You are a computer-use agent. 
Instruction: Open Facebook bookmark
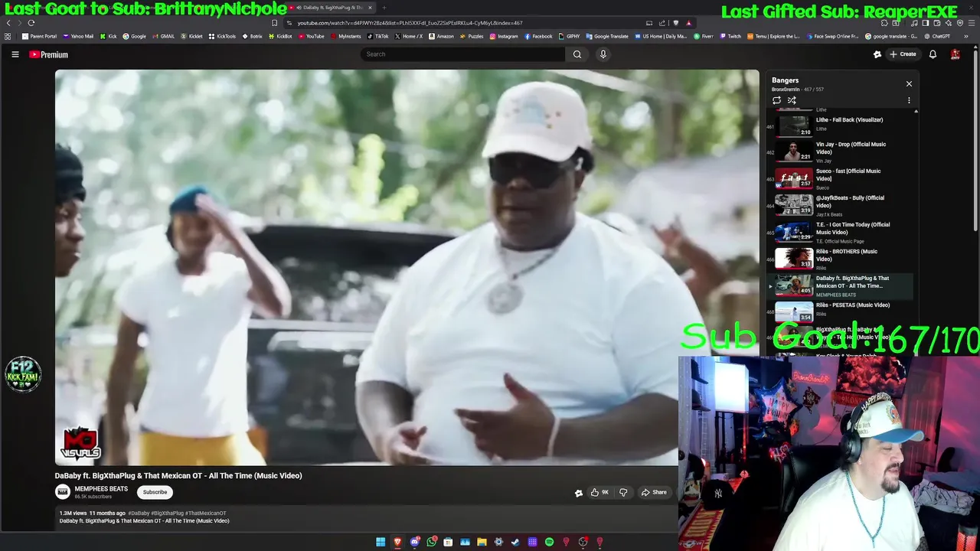point(538,36)
